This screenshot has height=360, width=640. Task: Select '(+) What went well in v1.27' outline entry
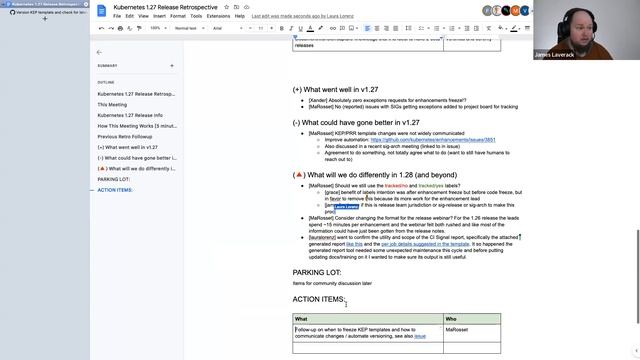pyautogui.click(x=127, y=147)
